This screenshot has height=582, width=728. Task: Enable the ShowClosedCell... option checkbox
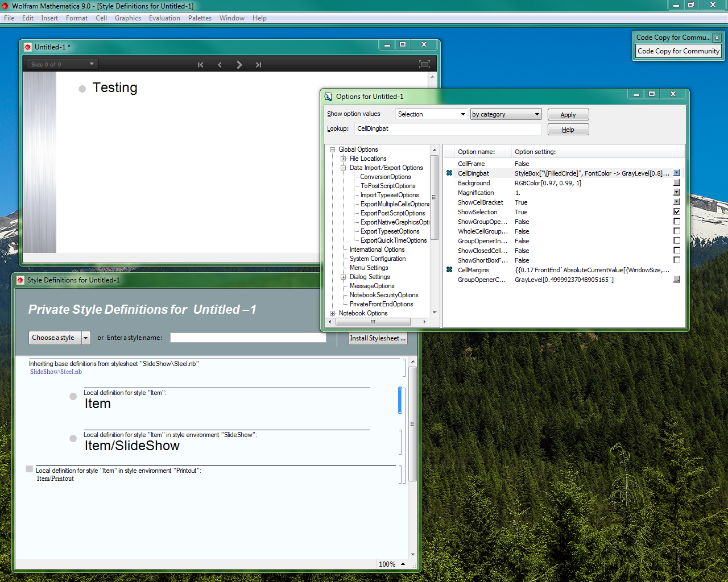tap(677, 251)
